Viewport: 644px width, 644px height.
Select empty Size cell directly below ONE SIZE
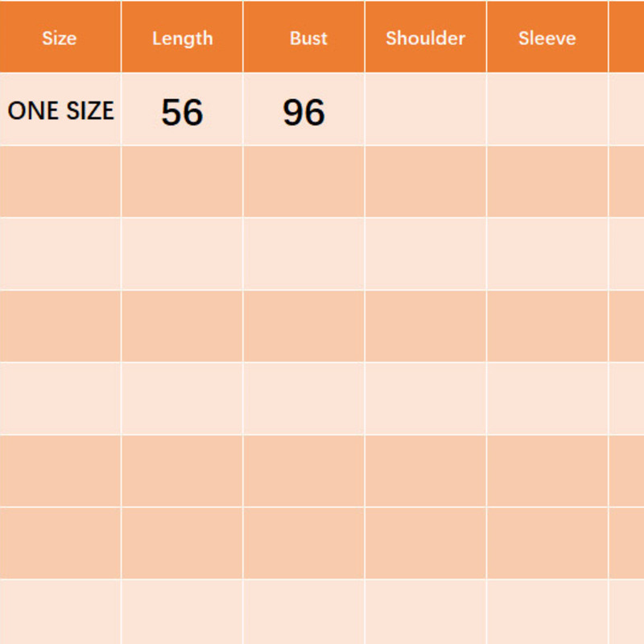(60, 182)
